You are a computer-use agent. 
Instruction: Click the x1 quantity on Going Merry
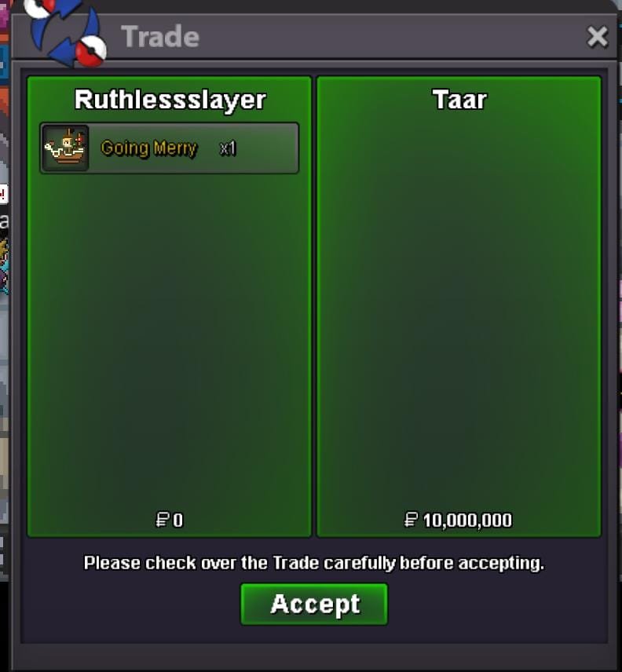tap(228, 148)
